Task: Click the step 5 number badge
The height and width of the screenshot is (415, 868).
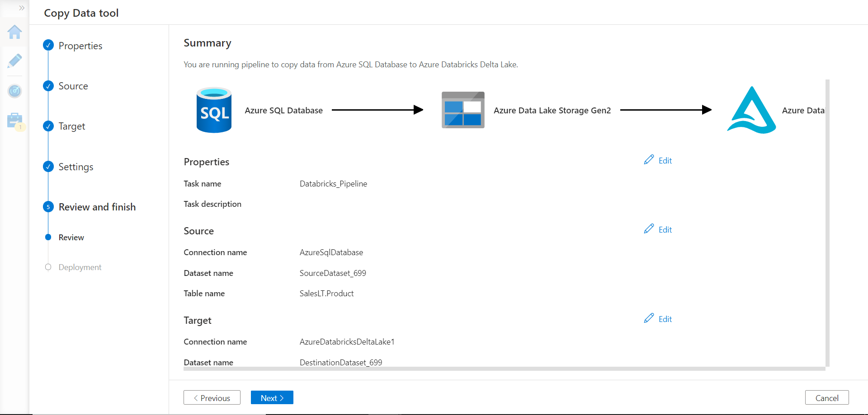Action: 48,207
